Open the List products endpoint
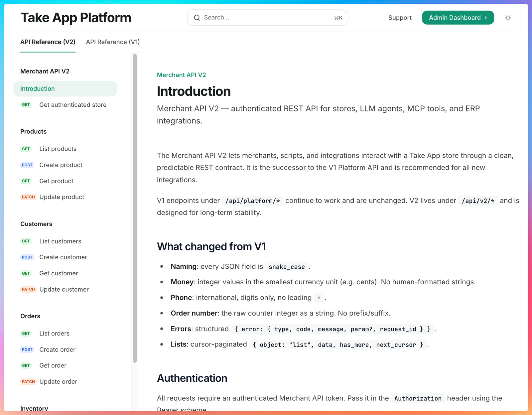 (58, 149)
